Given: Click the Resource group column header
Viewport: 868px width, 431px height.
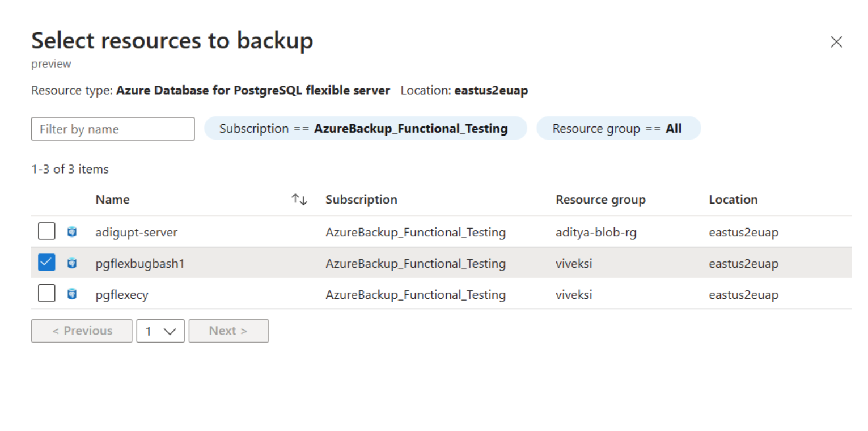Looking at the screenshot, I should coord(600,200).
